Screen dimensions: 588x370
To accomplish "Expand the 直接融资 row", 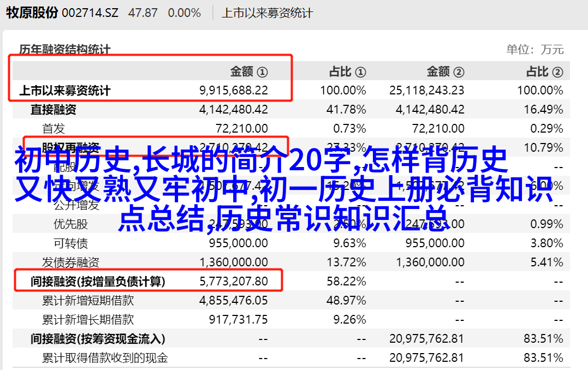I will [54, 110].
